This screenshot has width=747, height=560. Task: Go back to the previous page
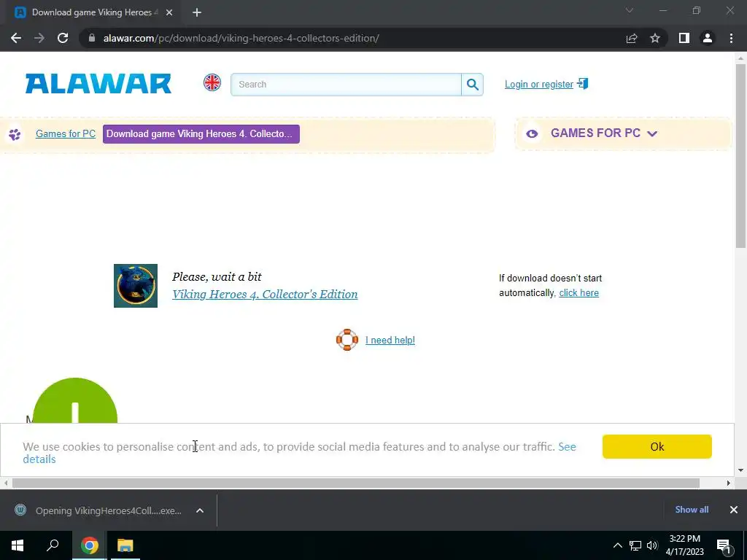point(16,38)
